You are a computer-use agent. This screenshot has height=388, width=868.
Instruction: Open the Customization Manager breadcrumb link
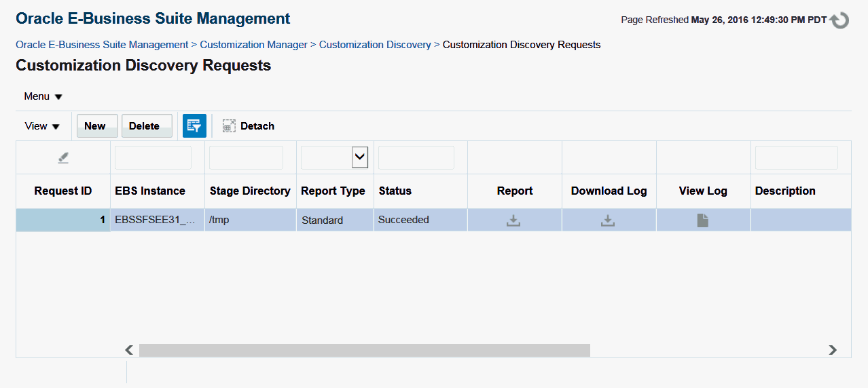click(253, 45)
